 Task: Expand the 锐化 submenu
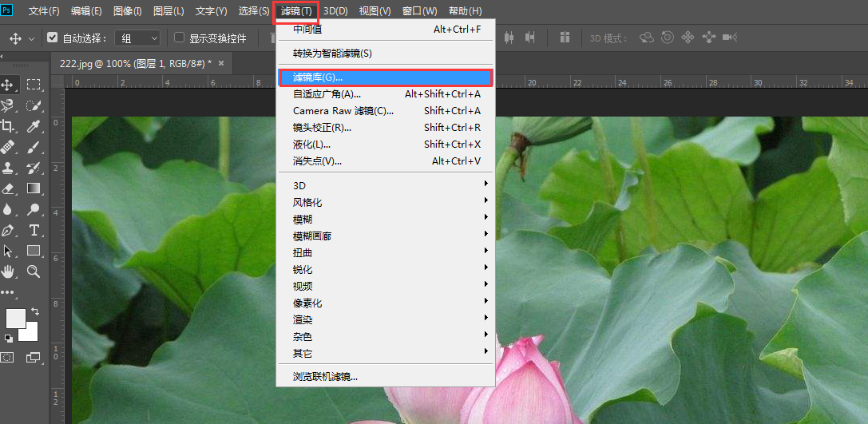(385, 269)
